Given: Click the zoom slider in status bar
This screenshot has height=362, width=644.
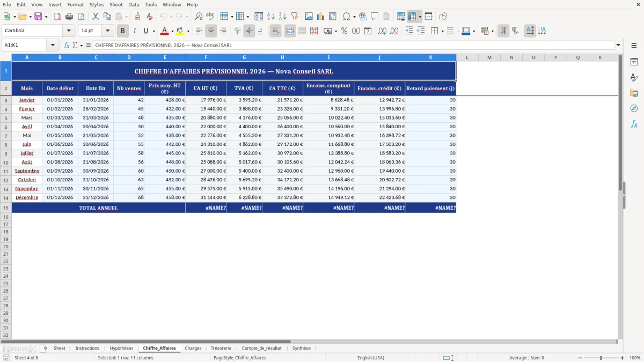Looking at the screenshot, I should click(601, 358).
